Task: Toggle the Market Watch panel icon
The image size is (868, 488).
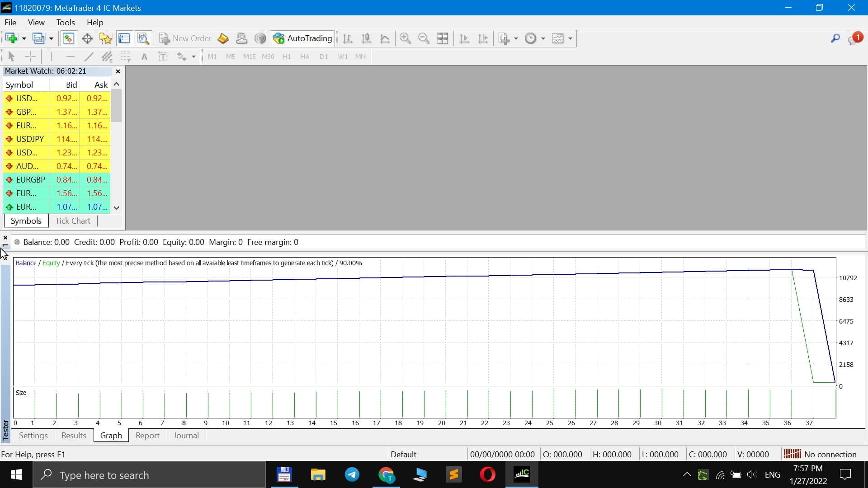Action: click(x=68, y=38)
